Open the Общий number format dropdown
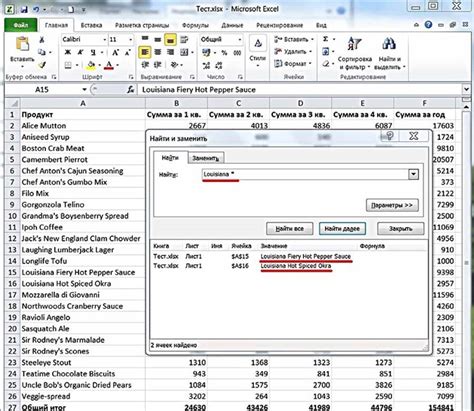Image resolution: width=474 pixels, height=411 pixels. tap(239, 40)
